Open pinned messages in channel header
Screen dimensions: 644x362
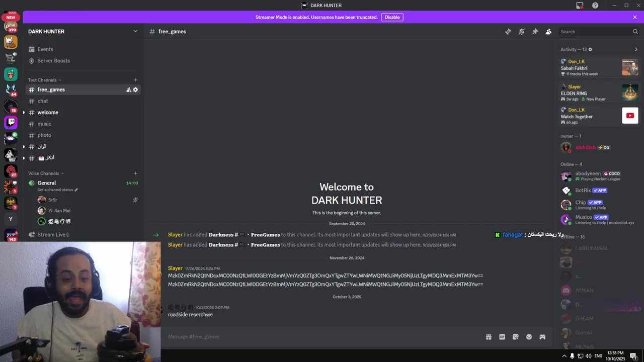coord(535,31)
